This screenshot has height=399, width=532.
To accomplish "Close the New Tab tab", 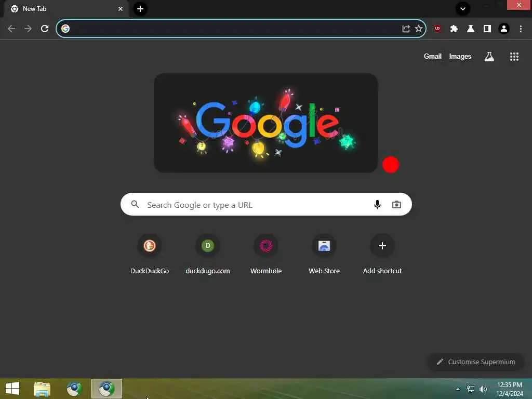I will click(x=121, y=9).
